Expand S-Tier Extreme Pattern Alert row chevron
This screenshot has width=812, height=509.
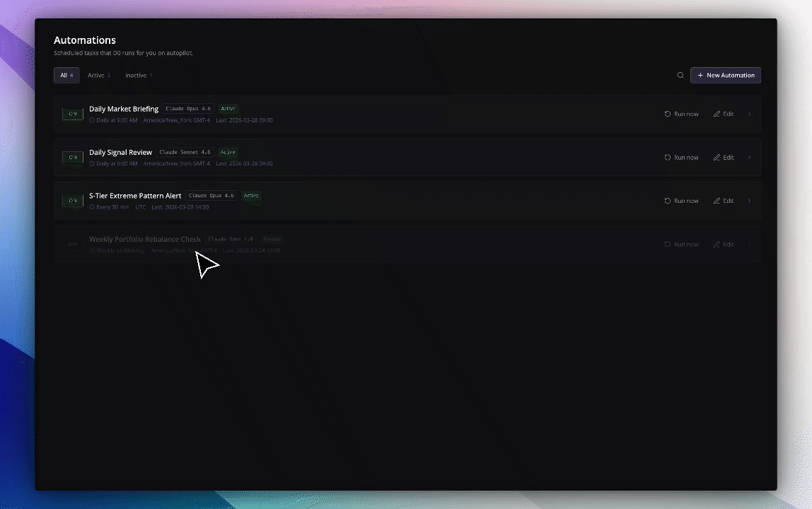point(749,201)
